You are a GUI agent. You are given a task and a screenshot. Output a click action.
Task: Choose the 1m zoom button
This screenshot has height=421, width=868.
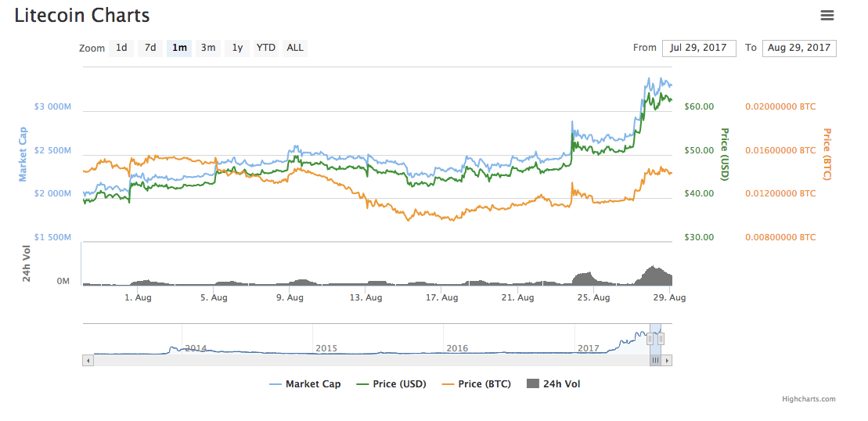click(x=179, y=48)
